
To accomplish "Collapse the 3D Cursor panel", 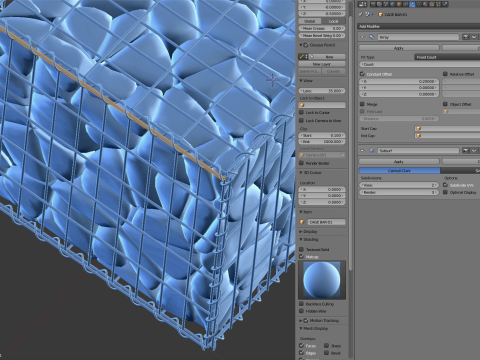I will pos(300,173).
